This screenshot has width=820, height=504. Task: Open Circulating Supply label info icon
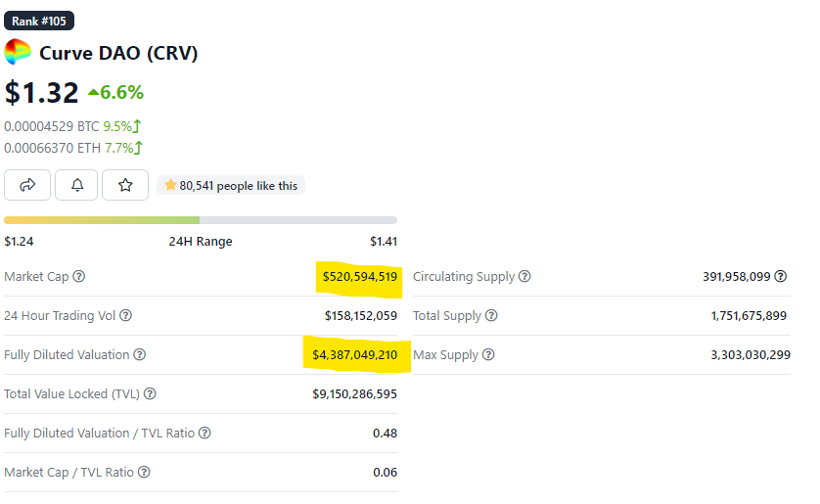click(524, 276)
